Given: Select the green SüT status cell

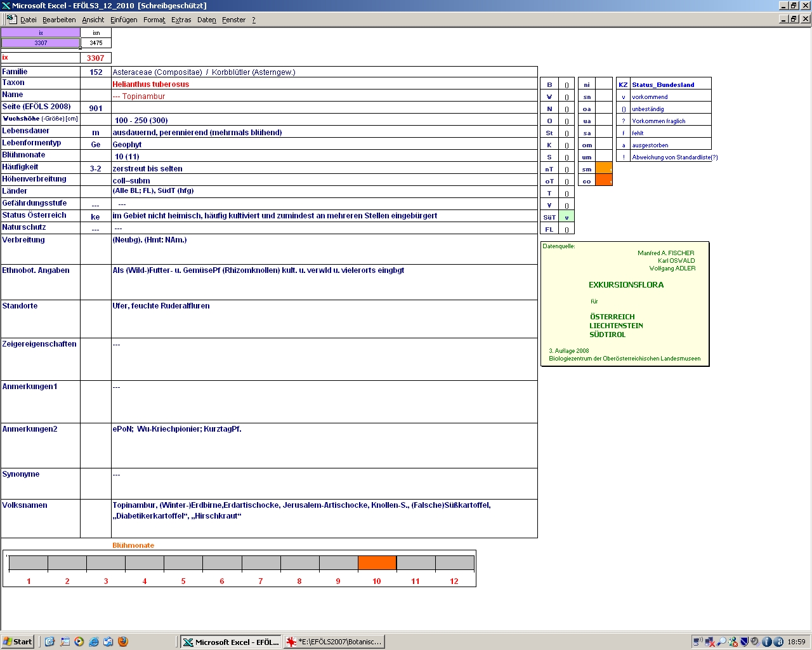Looking at the screenshot, I should (566, 217).
